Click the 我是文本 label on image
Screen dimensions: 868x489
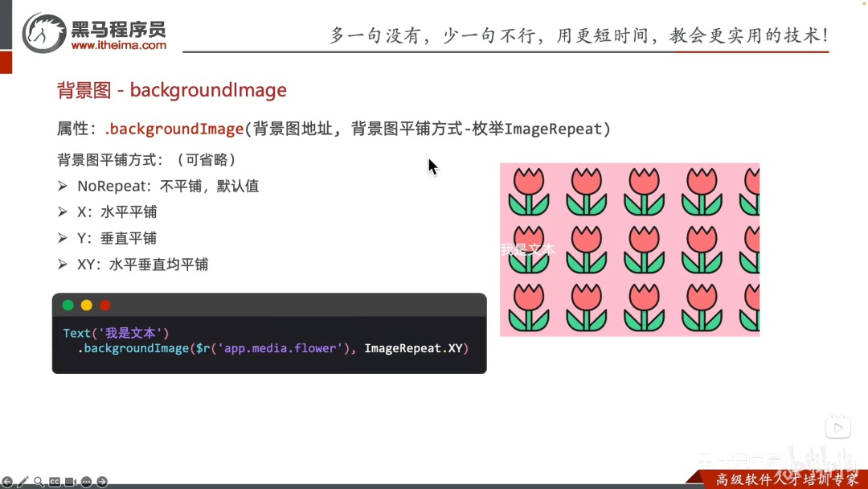(x=527, y=250)
